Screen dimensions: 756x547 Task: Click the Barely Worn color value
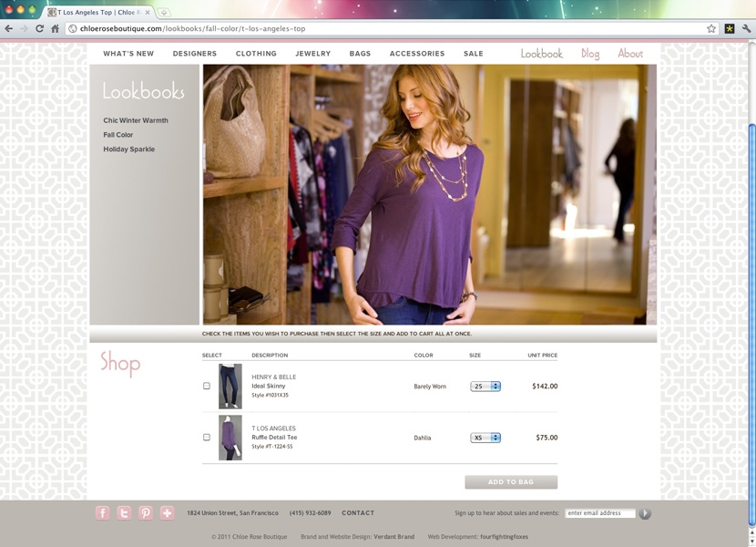430,387
